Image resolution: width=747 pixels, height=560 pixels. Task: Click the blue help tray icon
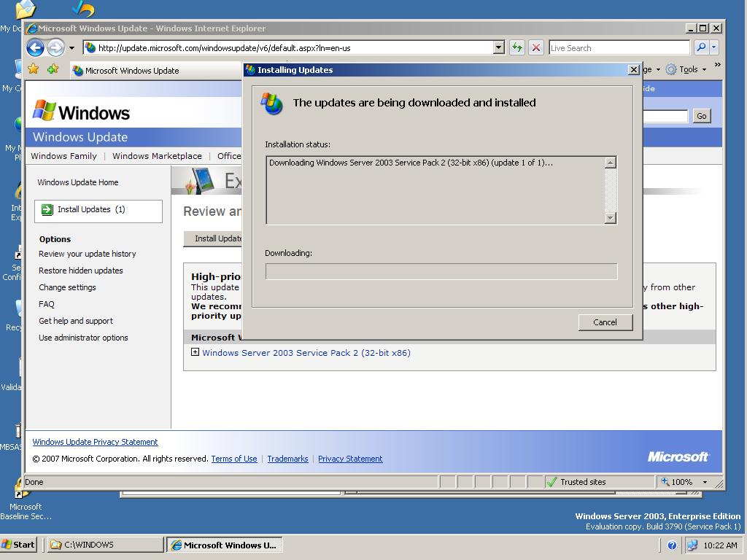pos(672,545)
